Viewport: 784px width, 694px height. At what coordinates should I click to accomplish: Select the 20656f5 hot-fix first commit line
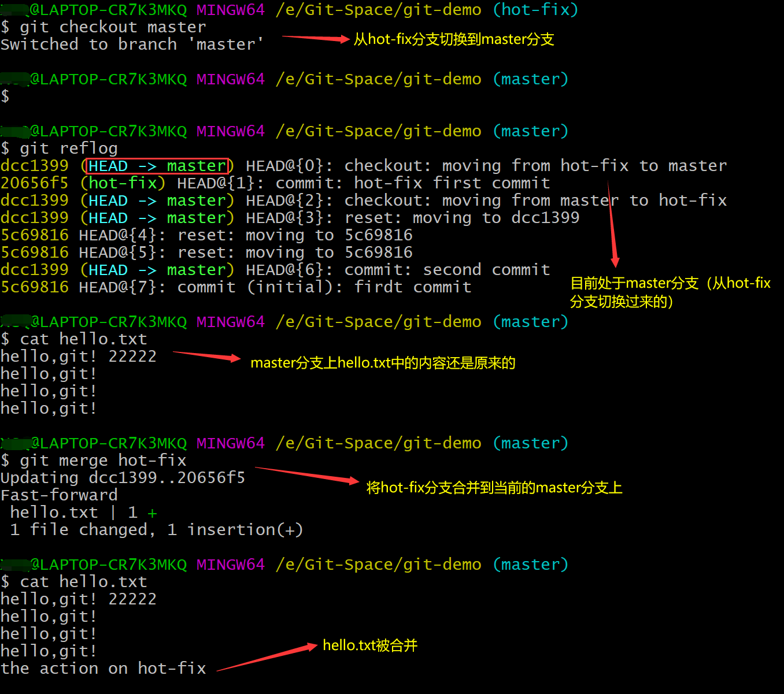275,183
